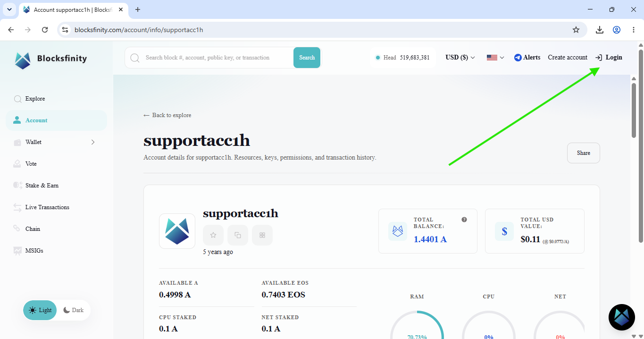This screenshot has width=644, height=339.
Task: Click the $0.11 total USD value
Action: [530, 239]
